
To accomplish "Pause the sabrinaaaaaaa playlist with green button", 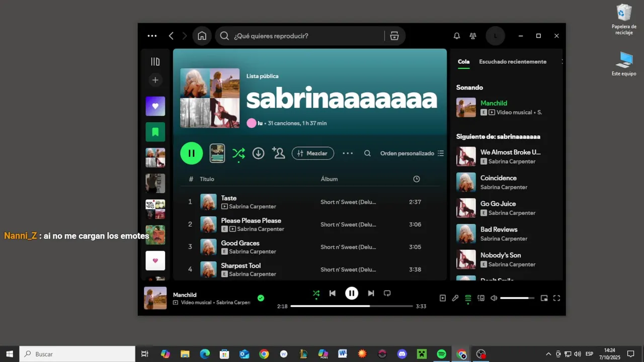I will 191,153.
